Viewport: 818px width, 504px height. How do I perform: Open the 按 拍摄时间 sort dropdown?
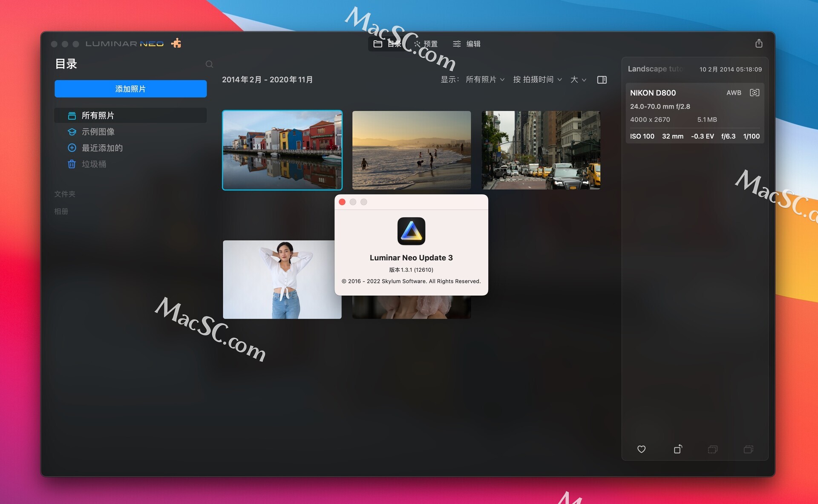tap(537, 80)
